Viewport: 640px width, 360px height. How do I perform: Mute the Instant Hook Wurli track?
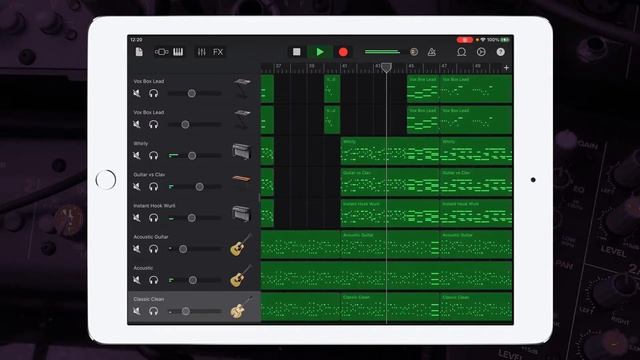pos(137,218)
